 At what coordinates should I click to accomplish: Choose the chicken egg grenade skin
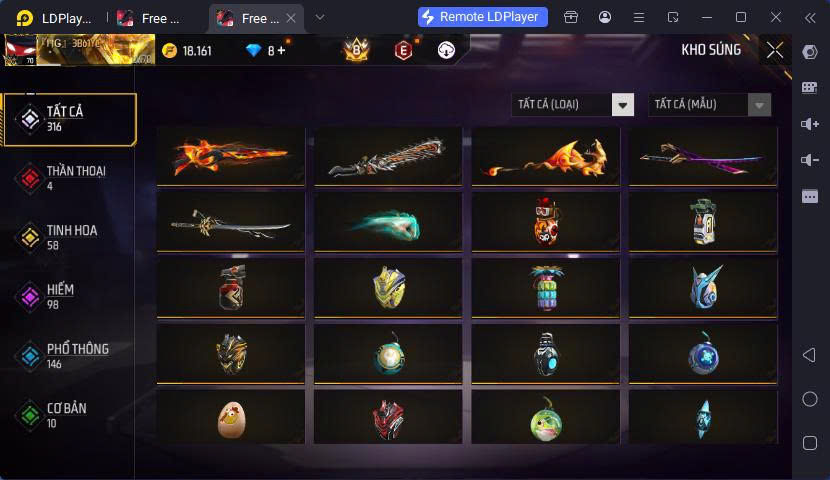[231, 417]
